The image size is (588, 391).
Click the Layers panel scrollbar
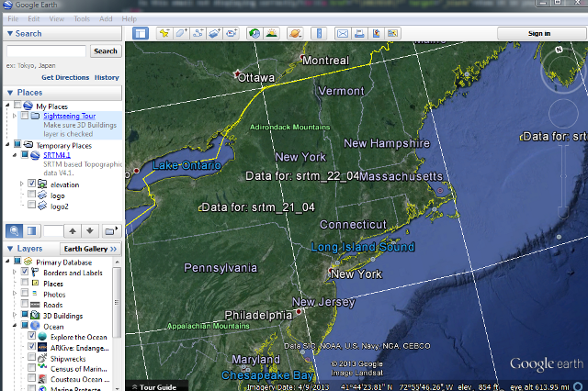click(117, 301)
